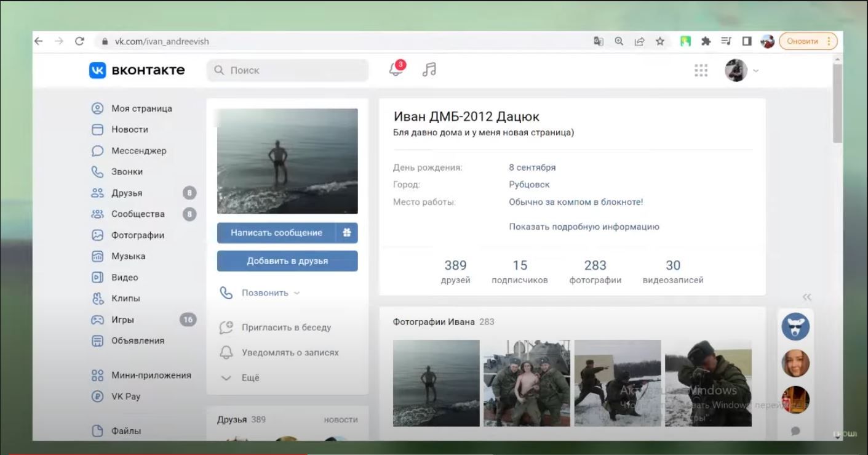Click the Видео sidebar icon
Image resolution: width=868 pixels, height=455 pixels.
click(97, 277)
